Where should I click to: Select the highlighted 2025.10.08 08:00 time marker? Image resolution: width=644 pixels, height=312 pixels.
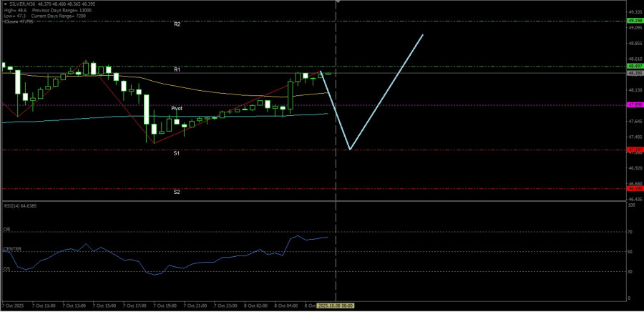(336, 305)
